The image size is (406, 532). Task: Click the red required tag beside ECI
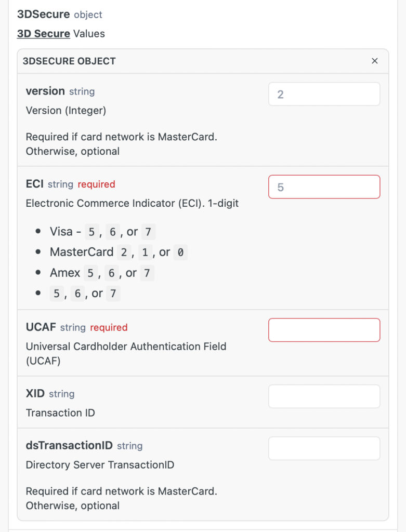(x=96, y=184)
